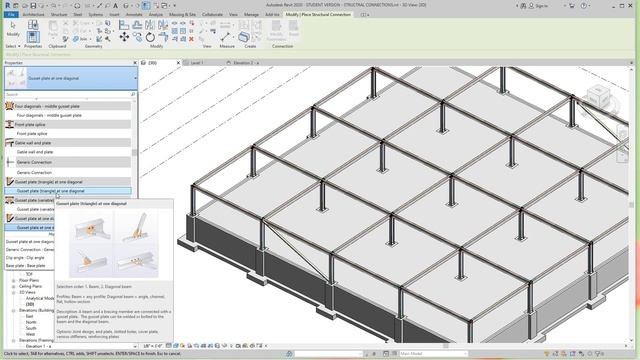Activate the Measure tool
Screen dimensions: 640x360
click(x=225, y=37)
